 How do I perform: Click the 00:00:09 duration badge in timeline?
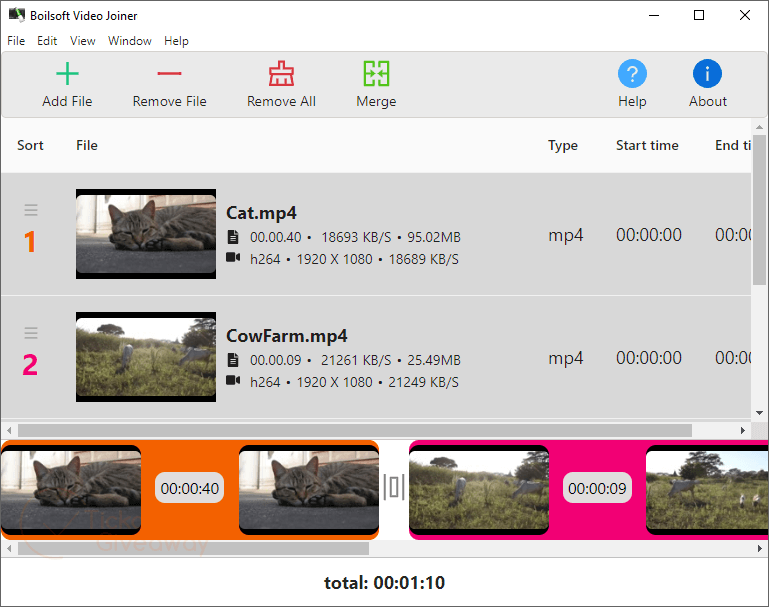click(597, 488)
